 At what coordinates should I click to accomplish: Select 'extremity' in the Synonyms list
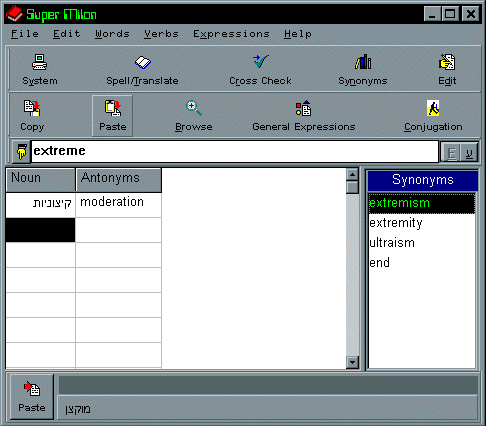422,223
